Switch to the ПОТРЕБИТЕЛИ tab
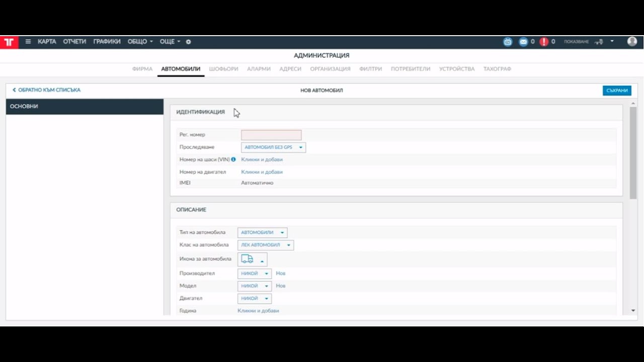Viewport: 644px width, 362px height. [x=411, y=69]
